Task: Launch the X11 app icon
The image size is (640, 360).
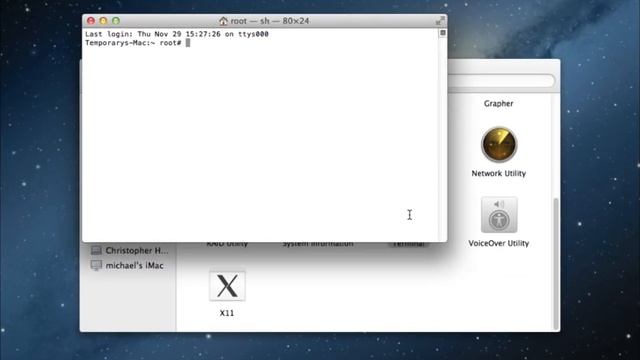Action: [227, 285]
